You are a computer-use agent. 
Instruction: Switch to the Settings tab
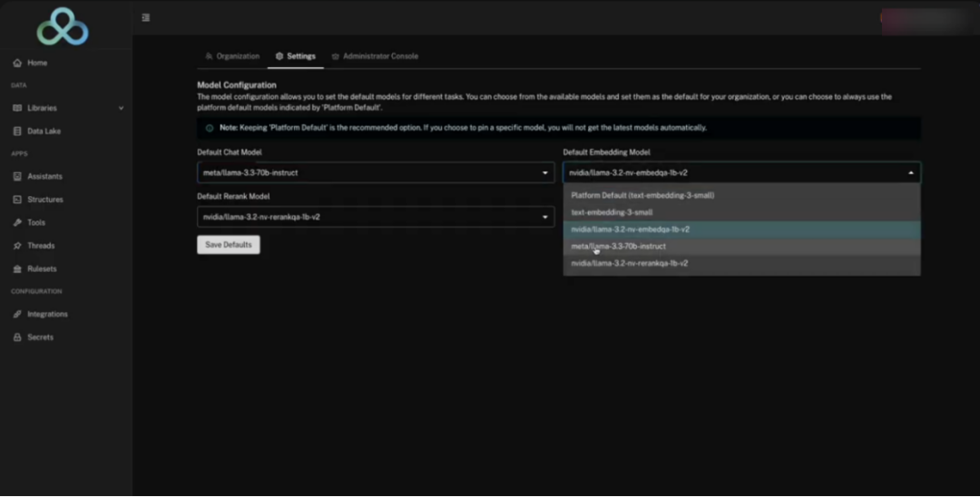296,56
